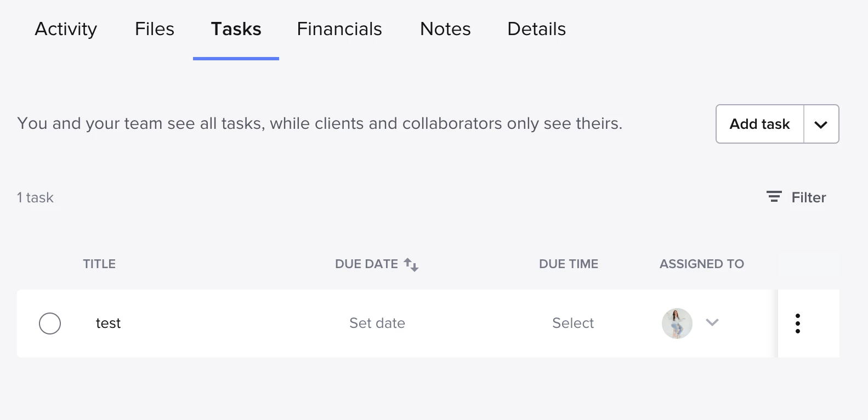Expand the assignee chevron for test task

(x=712, y=322)
